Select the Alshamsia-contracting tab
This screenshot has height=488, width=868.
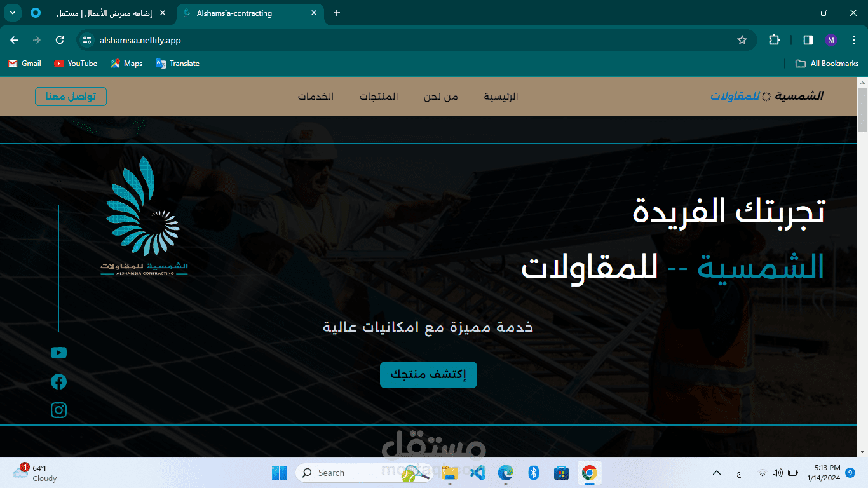point(249,13)
